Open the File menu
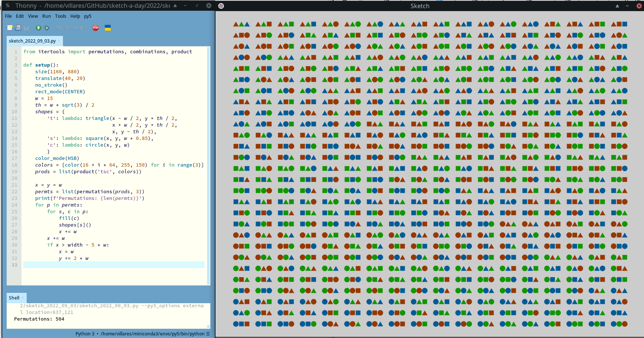 (8, 16)
